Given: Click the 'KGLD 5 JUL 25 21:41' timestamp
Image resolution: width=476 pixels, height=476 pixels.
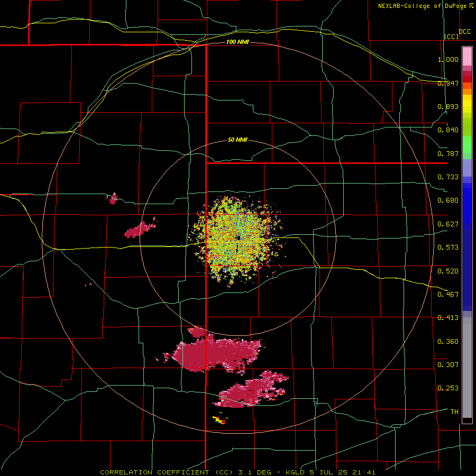Looking at the screenshot, I should (330, 472).
